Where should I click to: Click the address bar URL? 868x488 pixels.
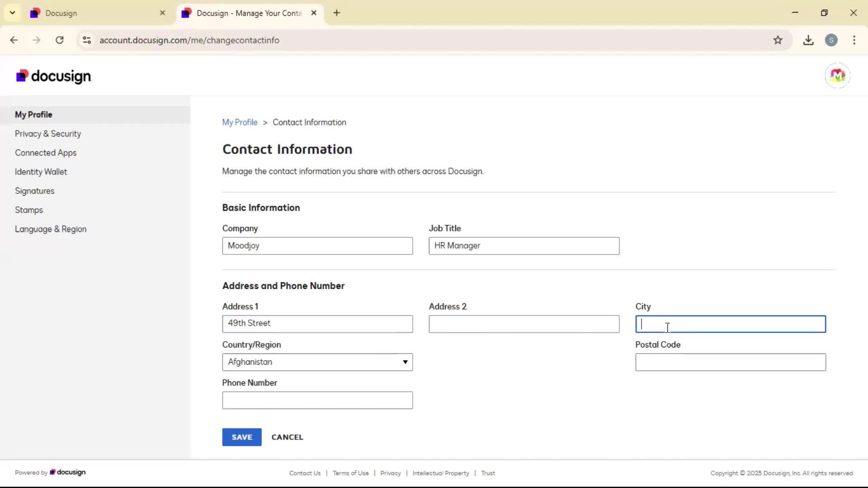pos(189,40)
